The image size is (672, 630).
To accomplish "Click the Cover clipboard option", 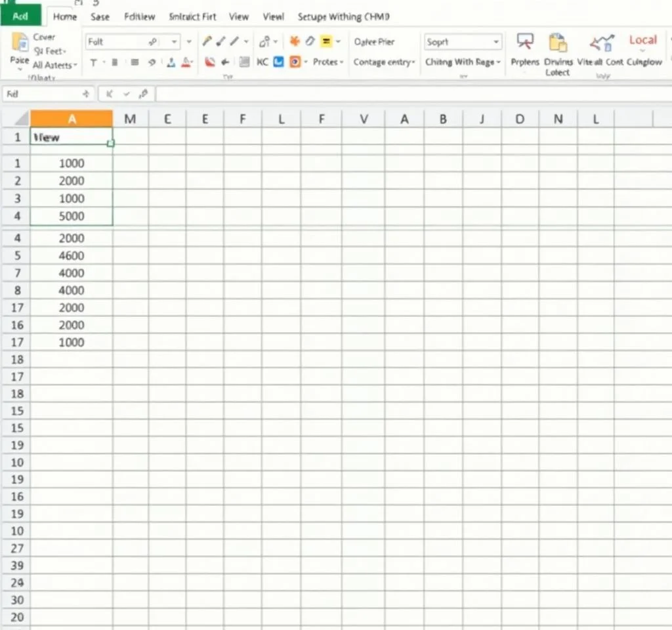I will (44, 37).
